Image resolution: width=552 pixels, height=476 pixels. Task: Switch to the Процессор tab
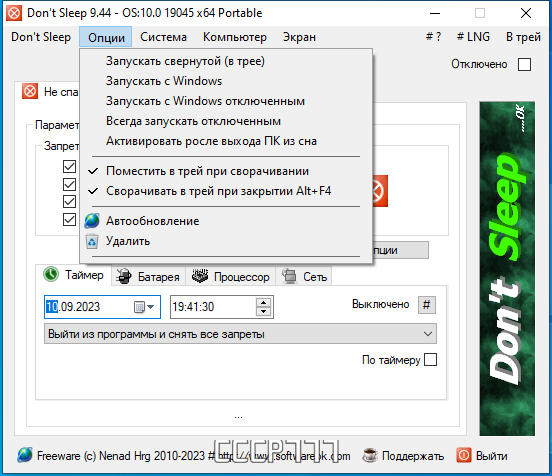pos(231,277)
